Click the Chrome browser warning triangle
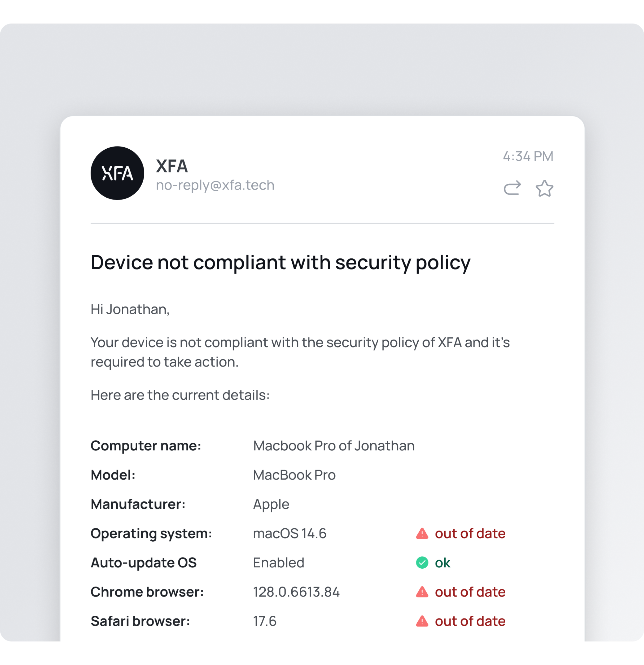644x665 pixels. 422,592
